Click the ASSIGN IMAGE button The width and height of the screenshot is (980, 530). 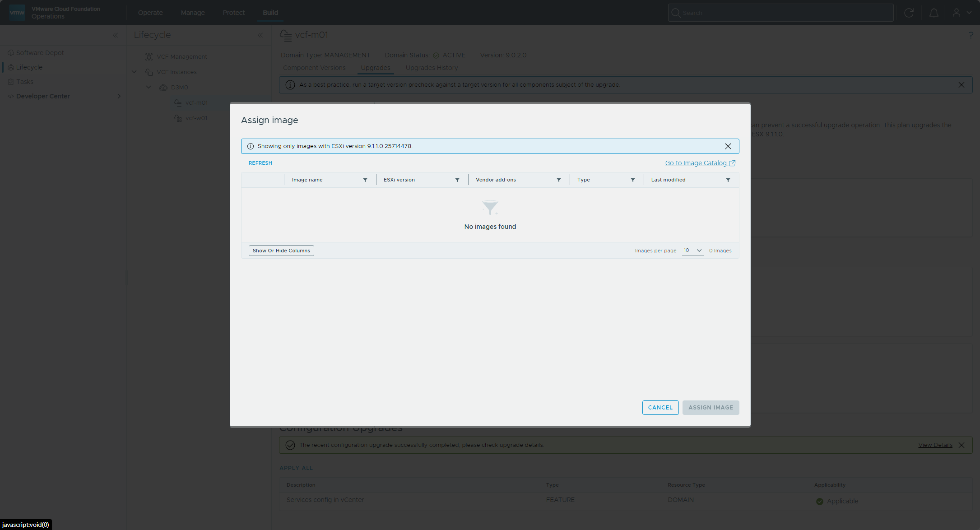(711, 408)
